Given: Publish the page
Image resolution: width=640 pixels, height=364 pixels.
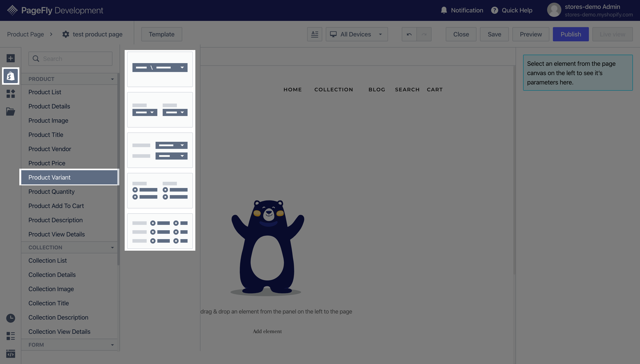Looking at the screenshot, I should click(x=571, y=34).
